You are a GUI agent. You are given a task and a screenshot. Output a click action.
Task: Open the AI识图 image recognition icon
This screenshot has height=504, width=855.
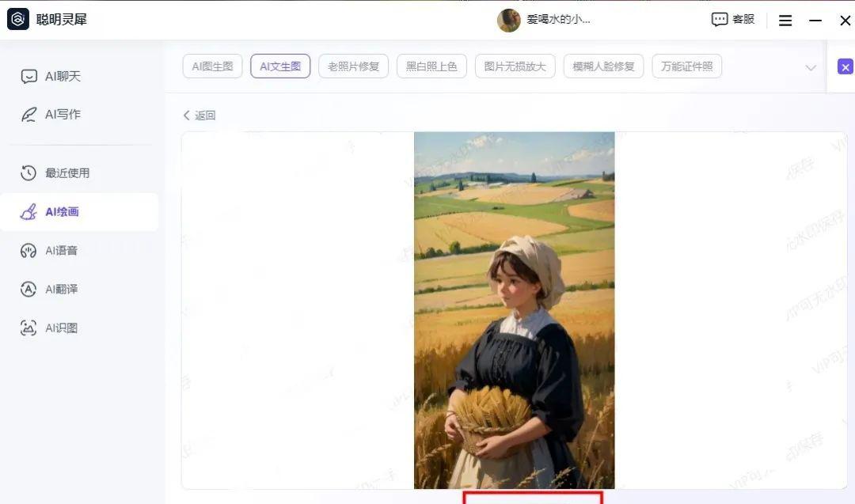point(28,328)
